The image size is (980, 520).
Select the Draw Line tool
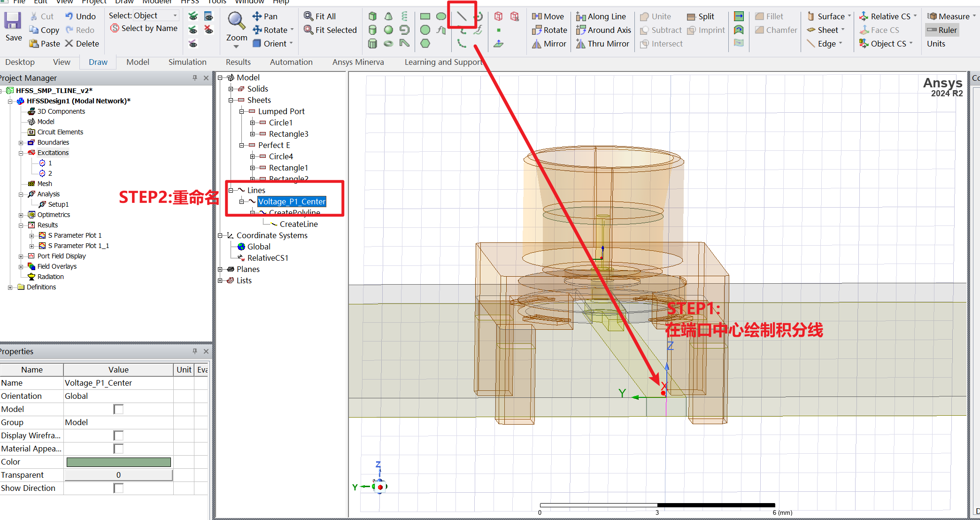[x=462, y=16]
